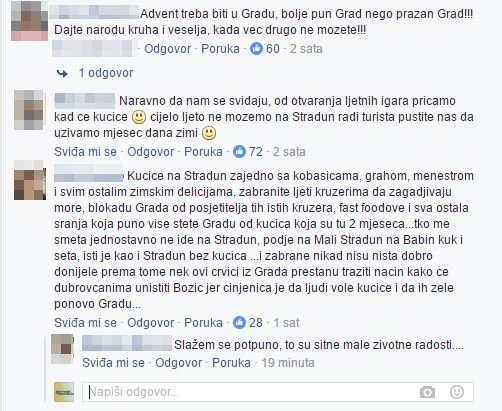Image resolution: width=502 pixels, height=411 pixels.
Task: Click the reply arrow icon beside 1 odgovor
Action: click(62, 73)
